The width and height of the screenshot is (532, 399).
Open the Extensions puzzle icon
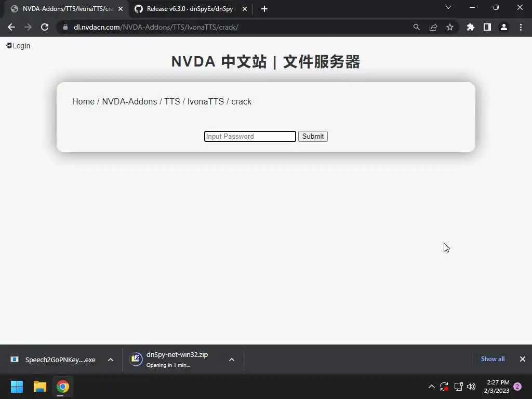[471, 27]
